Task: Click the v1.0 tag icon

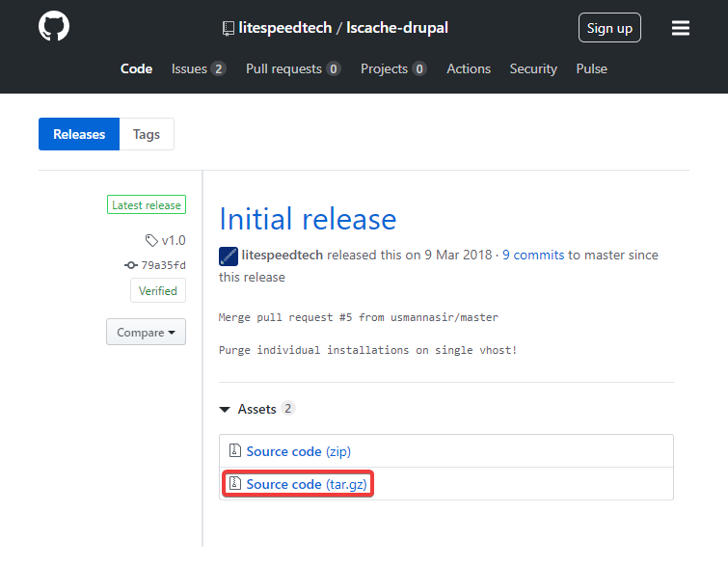Action: (x=151, y=240)
